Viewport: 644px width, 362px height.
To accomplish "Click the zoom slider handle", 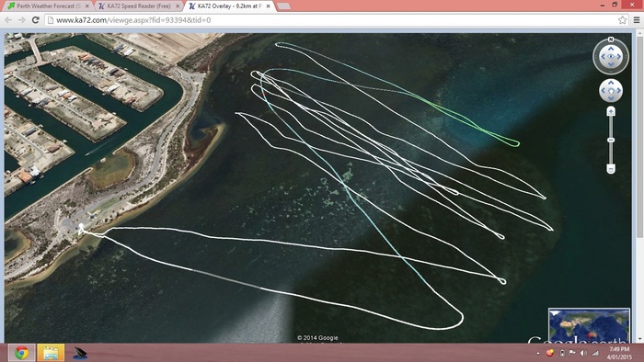I will point(611,141).
